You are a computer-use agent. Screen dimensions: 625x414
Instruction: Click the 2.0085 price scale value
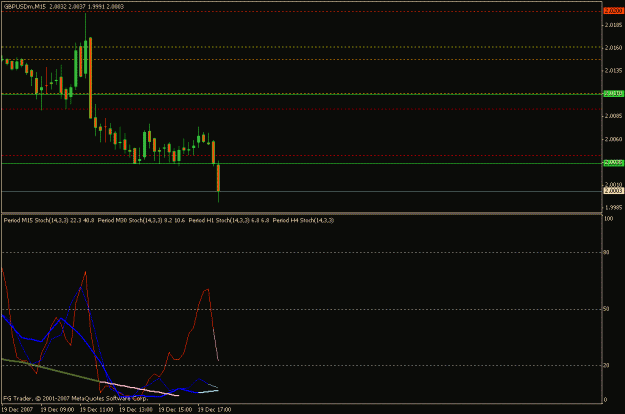point(613,116)
